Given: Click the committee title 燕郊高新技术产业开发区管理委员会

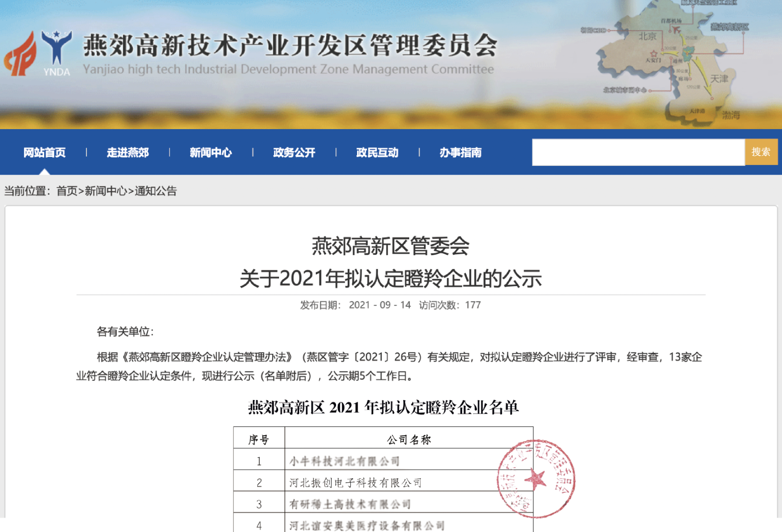Looking at the screenshot, I should (290, 46).
